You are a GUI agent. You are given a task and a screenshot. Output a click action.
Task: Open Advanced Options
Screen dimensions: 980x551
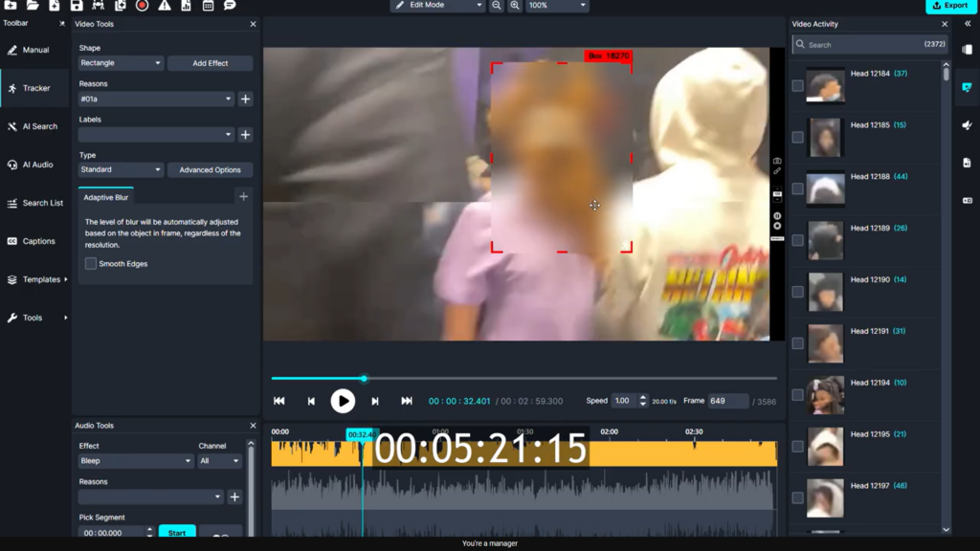coord(210,170)
